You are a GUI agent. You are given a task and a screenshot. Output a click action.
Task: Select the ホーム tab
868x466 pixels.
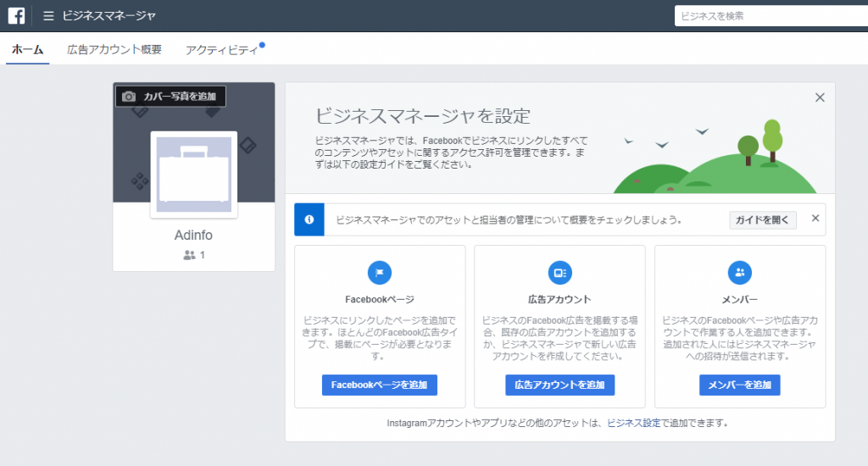[28, 50]
